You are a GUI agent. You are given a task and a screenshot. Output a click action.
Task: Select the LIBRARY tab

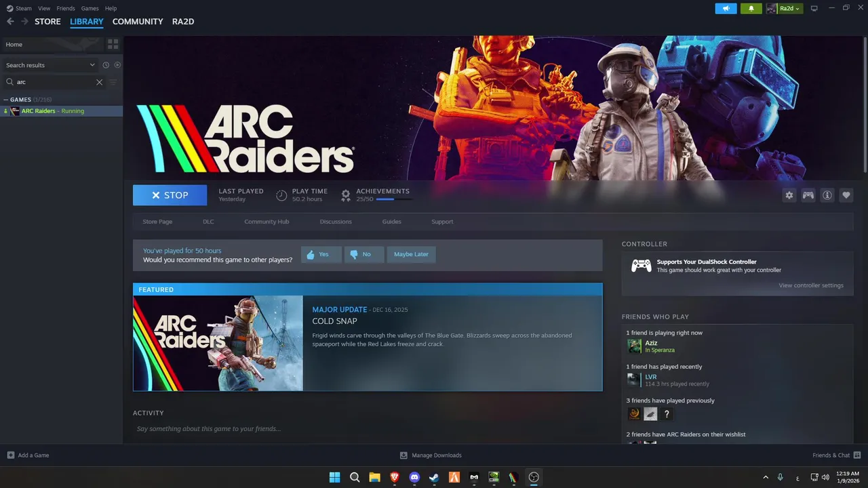(87, 22)
